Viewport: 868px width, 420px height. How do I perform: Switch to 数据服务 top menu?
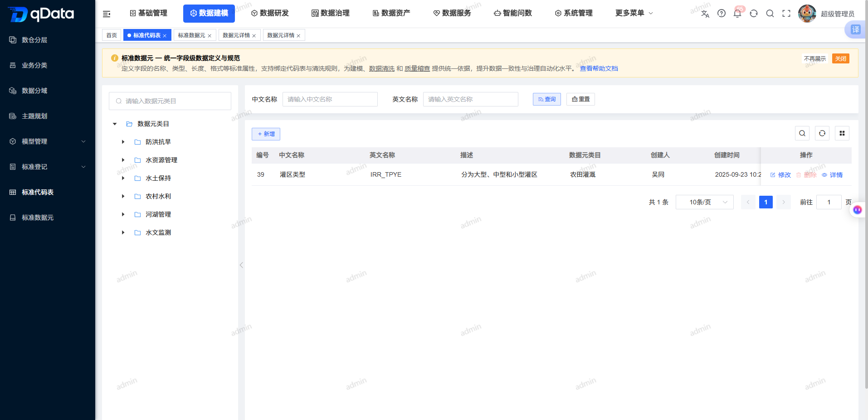452,13
